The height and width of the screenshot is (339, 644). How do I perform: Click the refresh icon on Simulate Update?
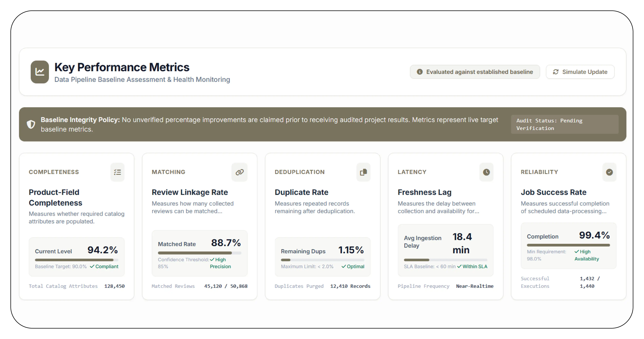pyautogui.click(x=556, y=72)
